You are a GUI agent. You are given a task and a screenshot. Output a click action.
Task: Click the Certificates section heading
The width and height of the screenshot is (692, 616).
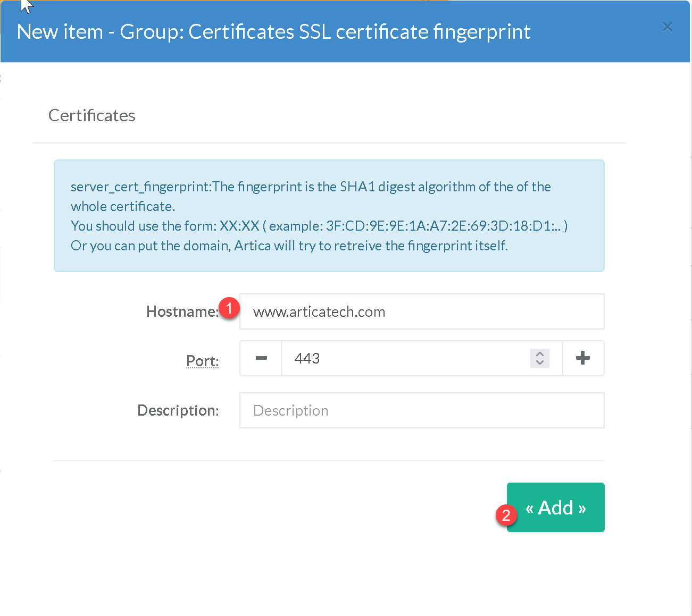(91, 115)
